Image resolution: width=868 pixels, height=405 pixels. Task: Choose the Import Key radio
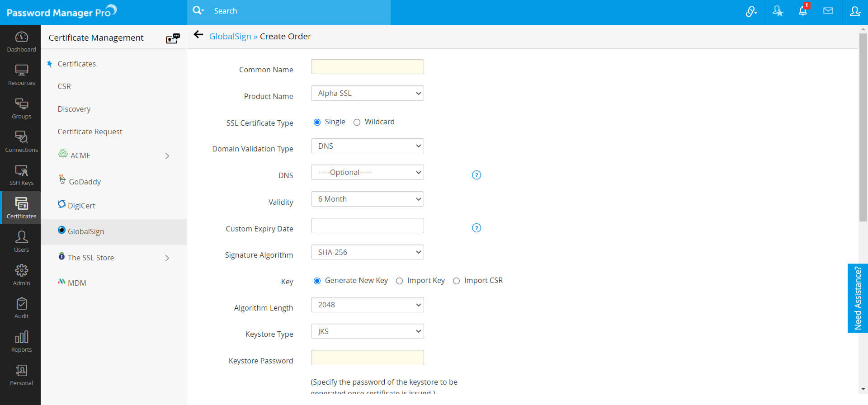399,281
